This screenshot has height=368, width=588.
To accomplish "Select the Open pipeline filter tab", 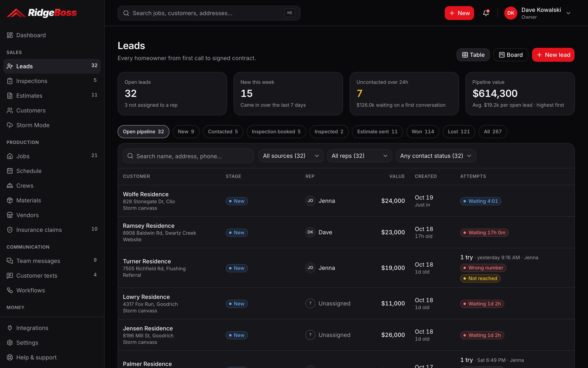I will [x=143, y=132].
